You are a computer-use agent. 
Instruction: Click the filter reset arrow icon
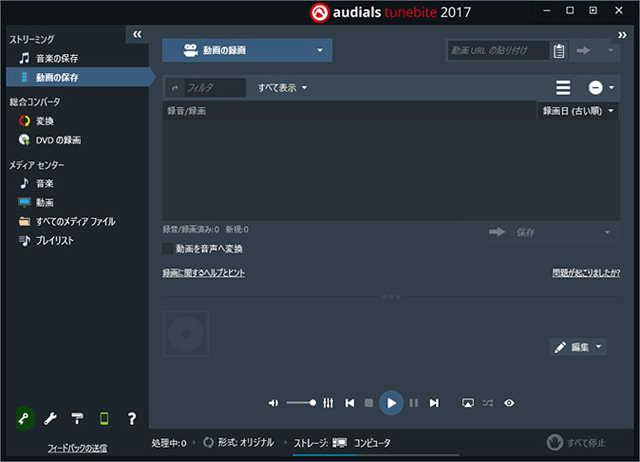click(175, 88)
